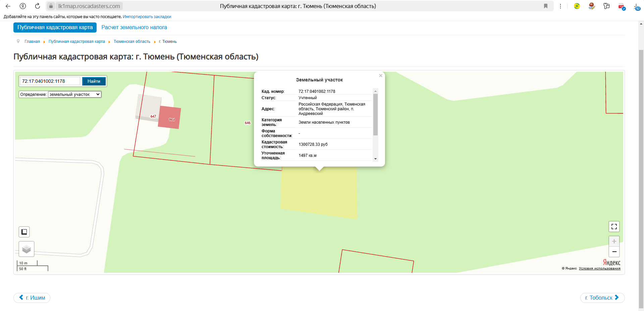The width and height of the screenshot is (644, 311).
Task: Click the cadastral number search field
Action: 50,81
